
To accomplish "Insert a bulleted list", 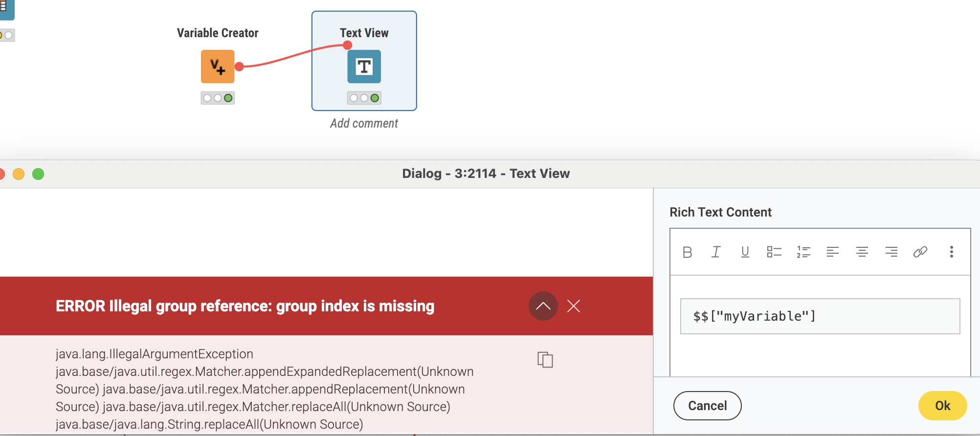I will point(774,252).
